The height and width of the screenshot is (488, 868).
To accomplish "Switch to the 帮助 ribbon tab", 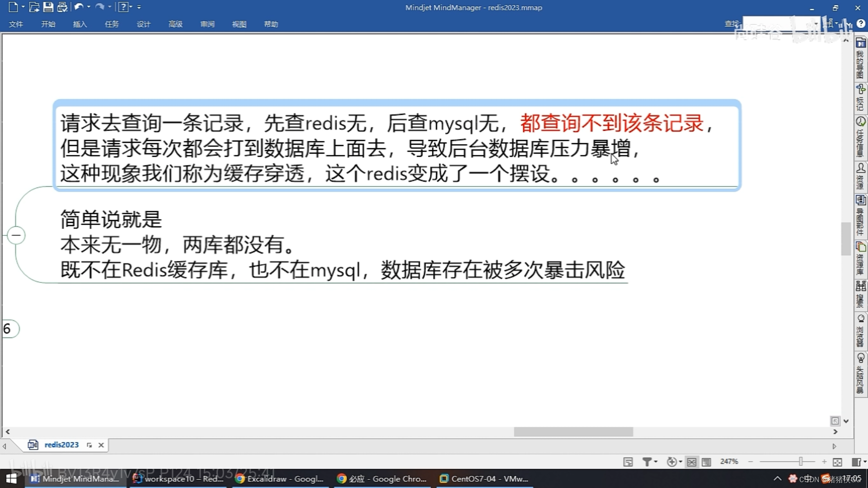I will (271, 24).
